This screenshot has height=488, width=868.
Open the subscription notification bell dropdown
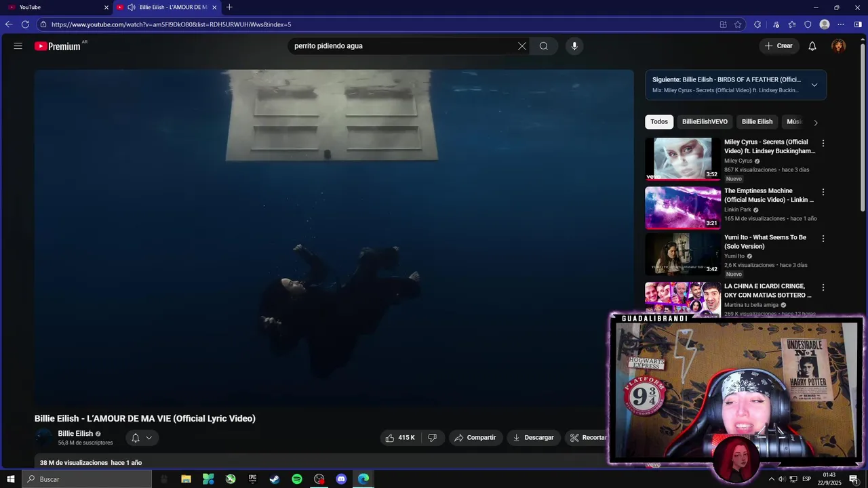click(x=142, y=438)
